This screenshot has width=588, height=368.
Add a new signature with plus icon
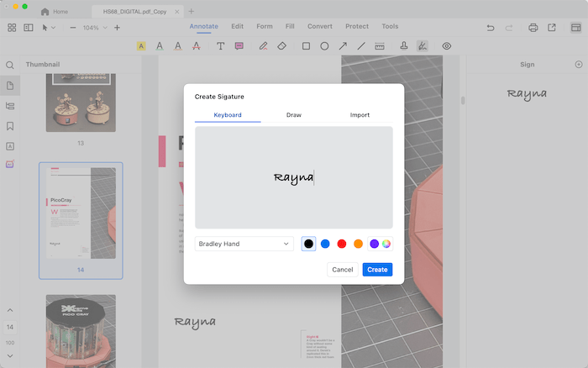point(578,65)
